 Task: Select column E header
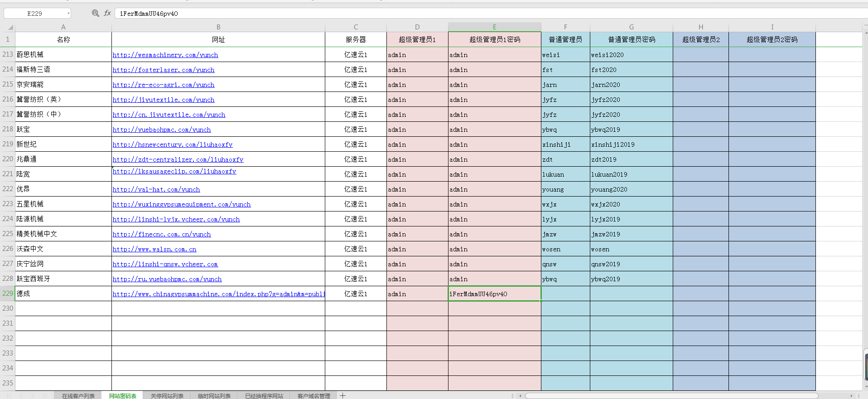[494, 27]
